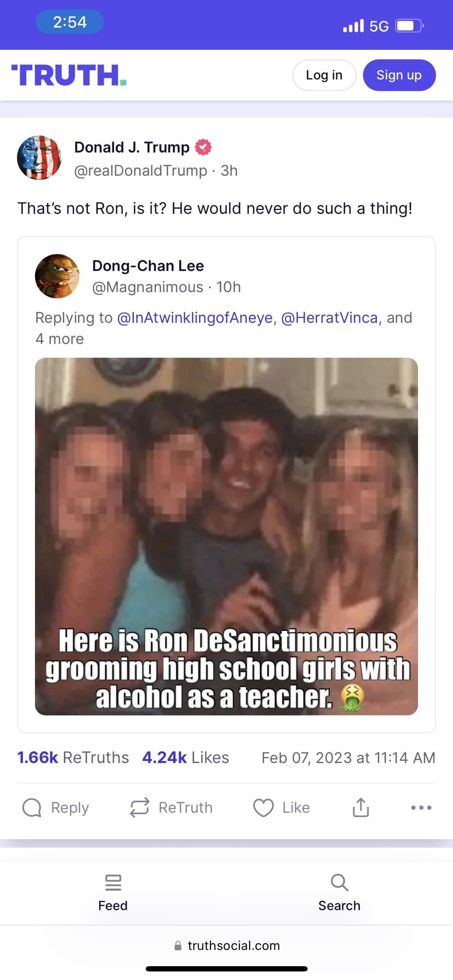Tap the TRUTH logo
The width and height of the screenshot is (453, 980).
coord(68,75)
